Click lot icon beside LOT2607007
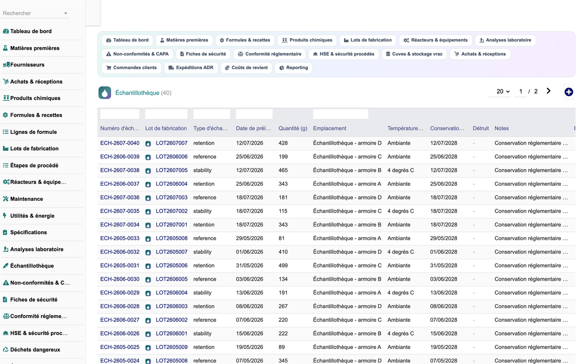 (148, 144)
